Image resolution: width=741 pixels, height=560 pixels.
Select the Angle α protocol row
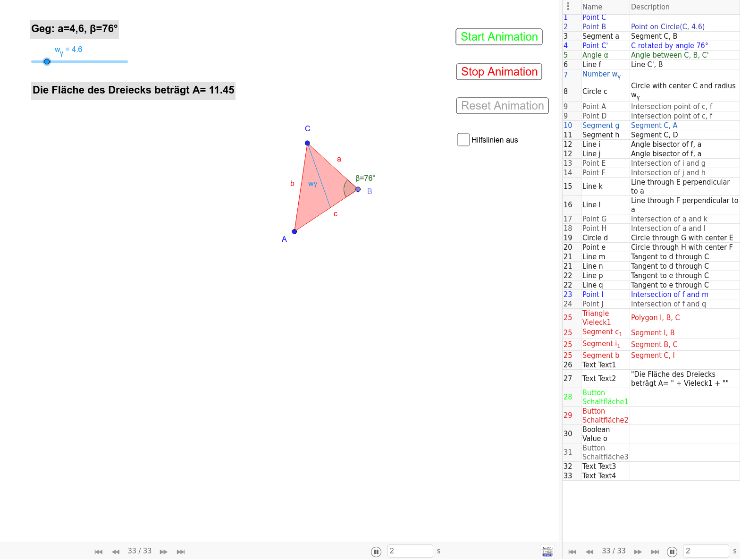click(651, 55)
